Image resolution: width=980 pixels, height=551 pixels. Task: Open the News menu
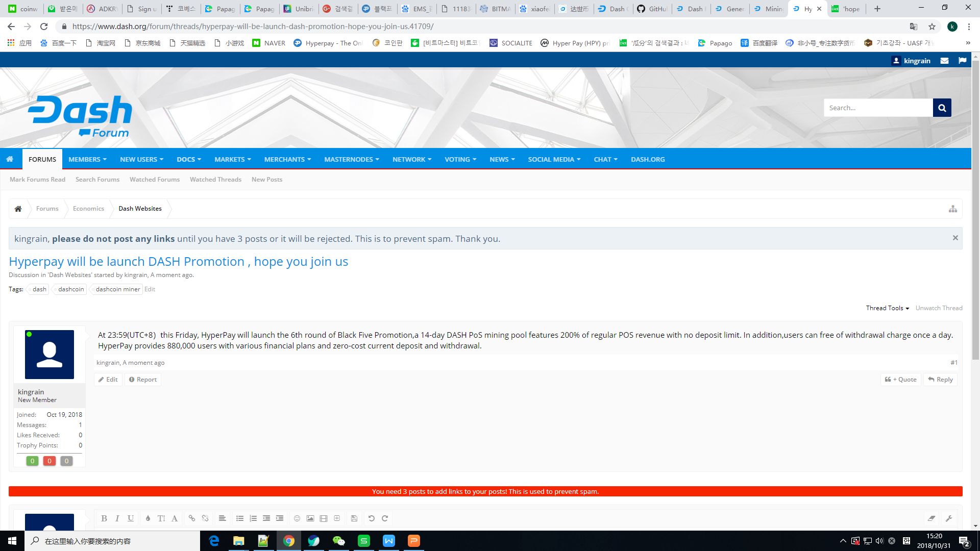point(502,159)
